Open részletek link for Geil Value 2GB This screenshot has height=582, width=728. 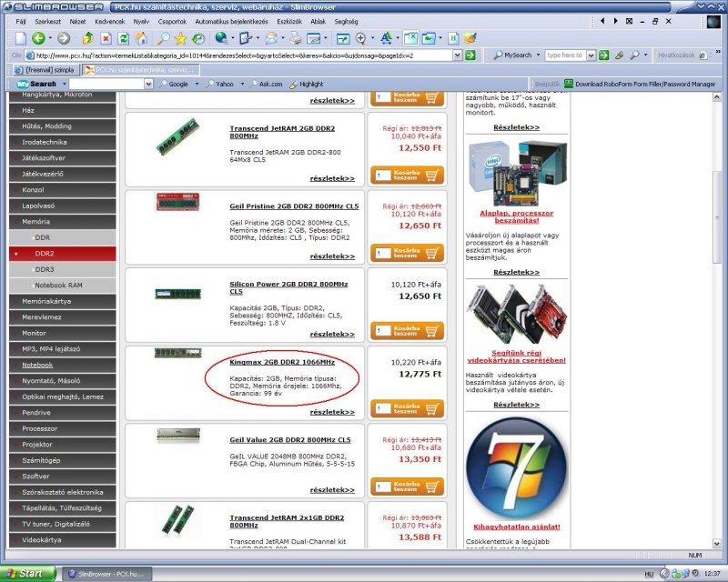332,489
